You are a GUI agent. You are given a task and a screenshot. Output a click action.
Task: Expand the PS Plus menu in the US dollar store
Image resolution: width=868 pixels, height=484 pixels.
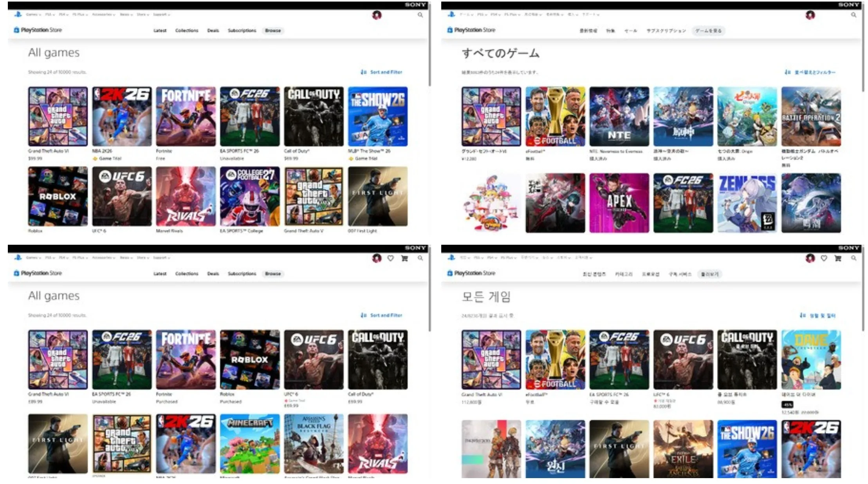(x=80, y=14)
